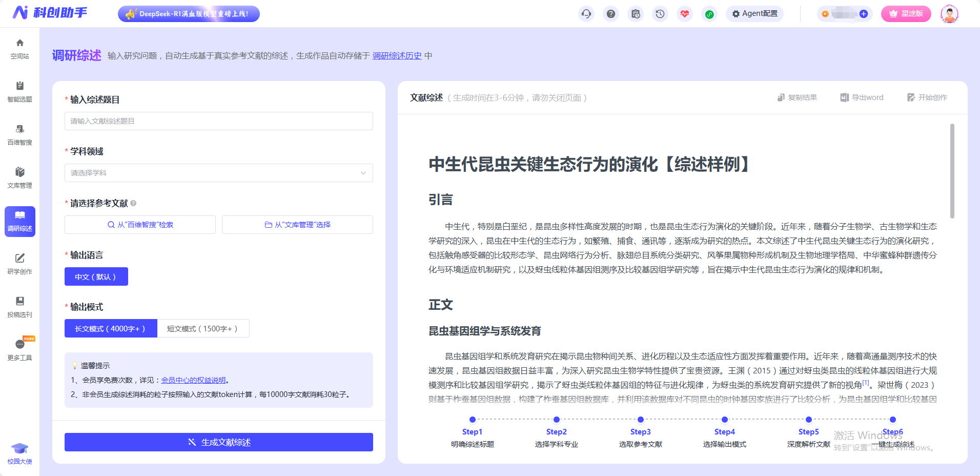Click the literature review vertical scrollbar

(x=952, y=171)
